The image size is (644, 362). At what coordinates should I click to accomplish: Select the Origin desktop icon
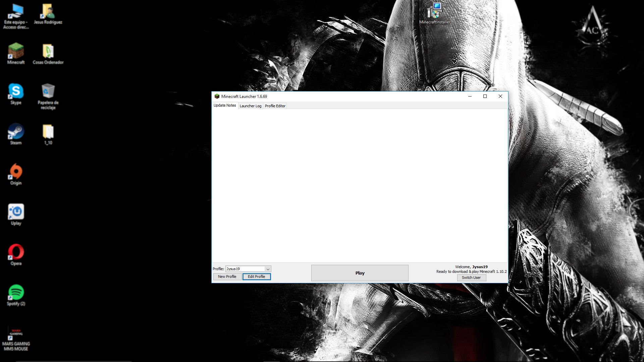point(16,172)
